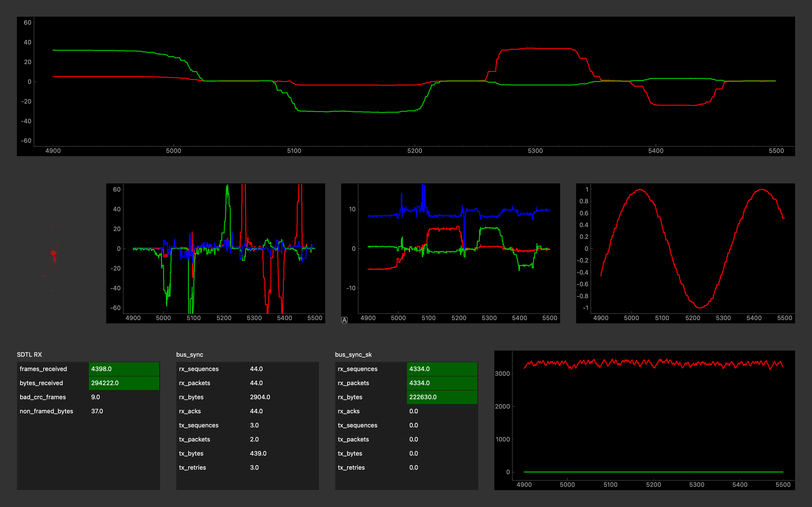This screenshot has height=507, width=812.
Task: Click the bus_sync table title
Action: point(190,354)
